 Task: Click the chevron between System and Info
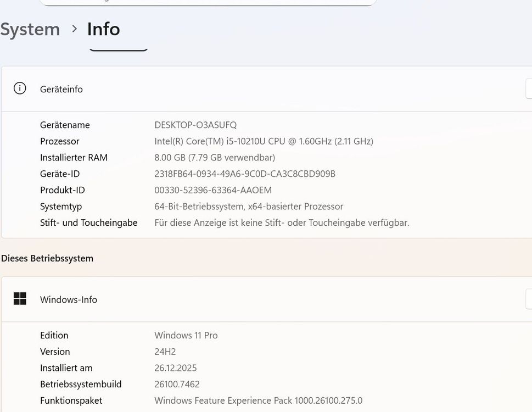[73, 30]
